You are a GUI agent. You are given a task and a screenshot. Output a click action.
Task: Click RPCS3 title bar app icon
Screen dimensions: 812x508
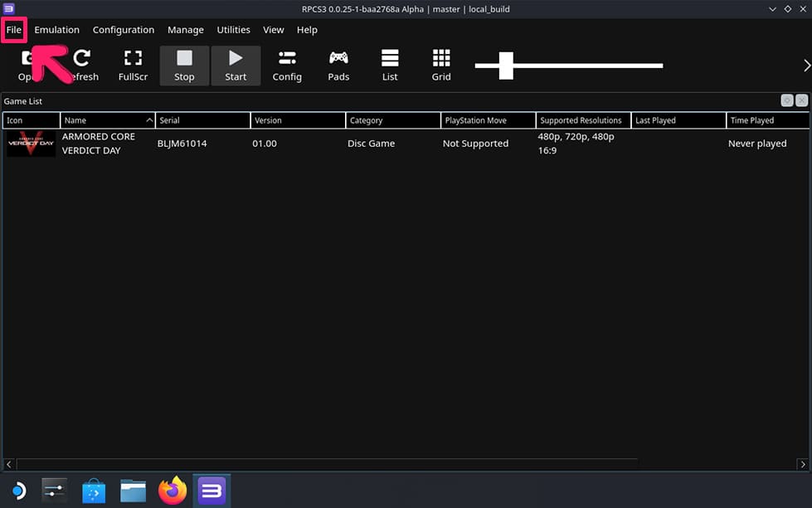pyautogui.click(x=9, y=9)
